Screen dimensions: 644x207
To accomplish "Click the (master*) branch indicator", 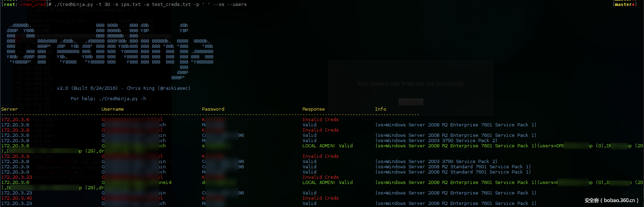I will 624,5.
